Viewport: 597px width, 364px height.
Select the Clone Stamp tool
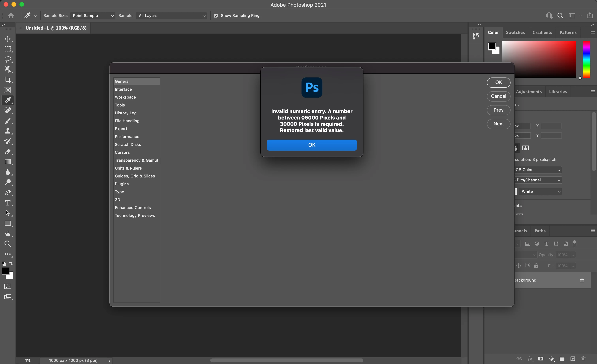click(8, 131)
